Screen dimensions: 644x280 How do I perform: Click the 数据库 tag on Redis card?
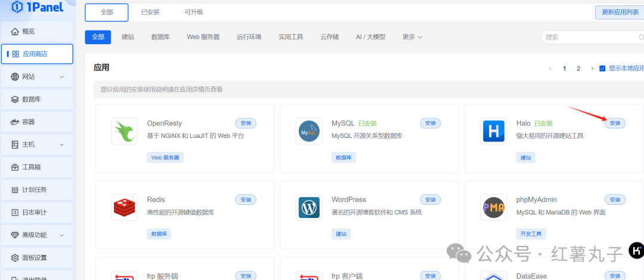coord(159,234)
